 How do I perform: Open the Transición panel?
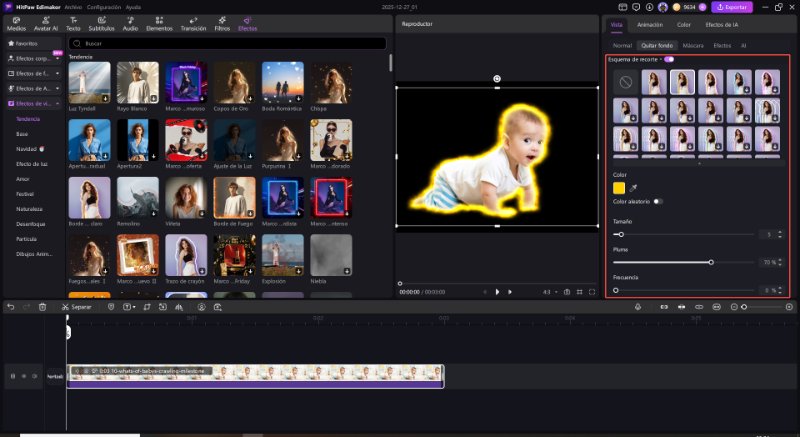(x=193, y=24)
